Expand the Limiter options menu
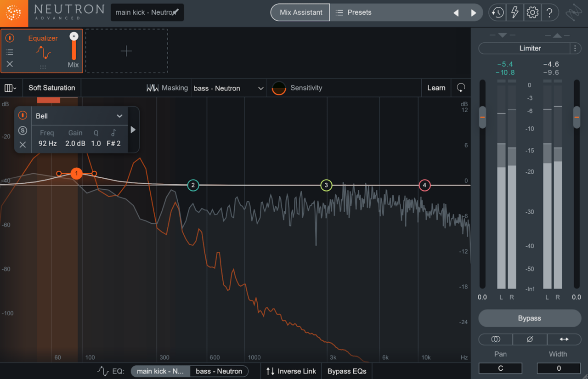 [x=575, y=48]
